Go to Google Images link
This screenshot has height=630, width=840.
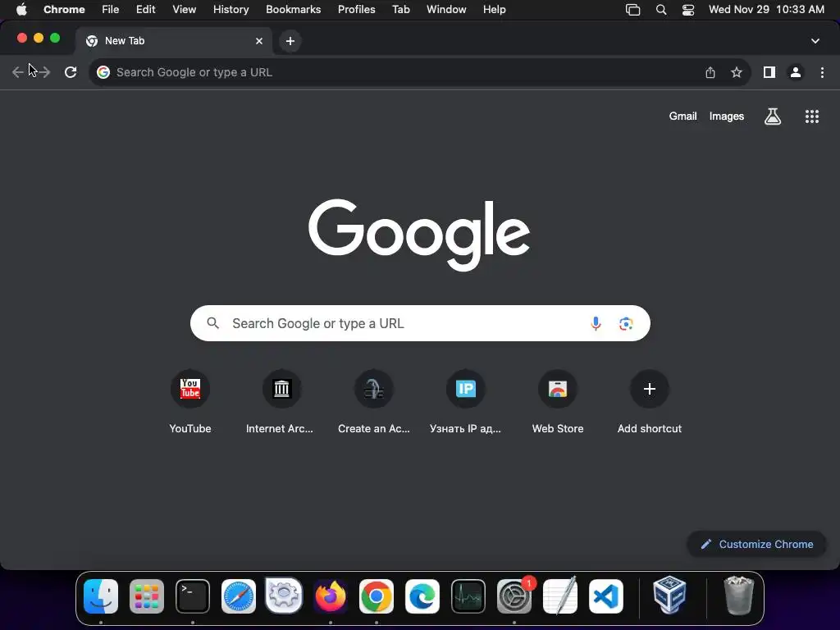pos(727,116)
